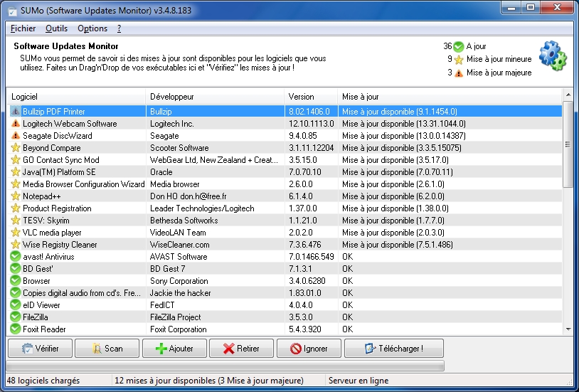Click the Sony Corporation developer cell
The width and height of the screenshot is (579, 392).
point(179,281)
